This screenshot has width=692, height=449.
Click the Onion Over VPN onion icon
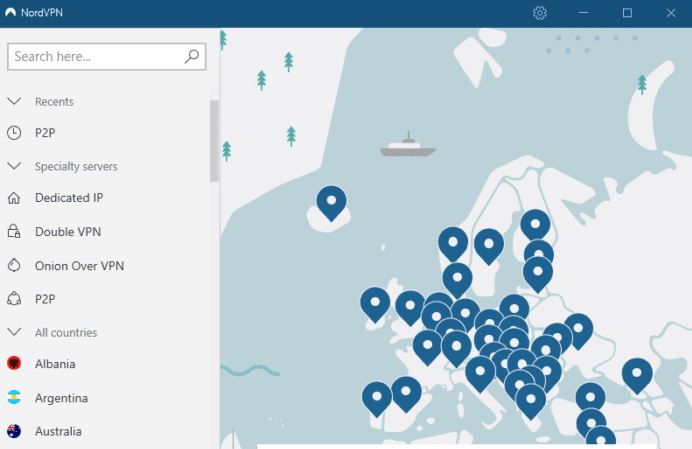coord(14,265)
